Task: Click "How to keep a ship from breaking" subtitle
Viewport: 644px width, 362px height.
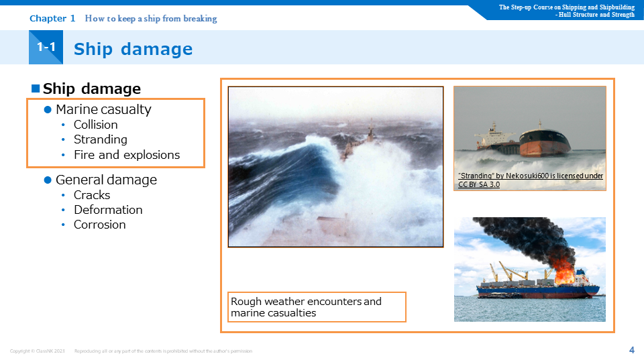Action: (x=151, y=19)
